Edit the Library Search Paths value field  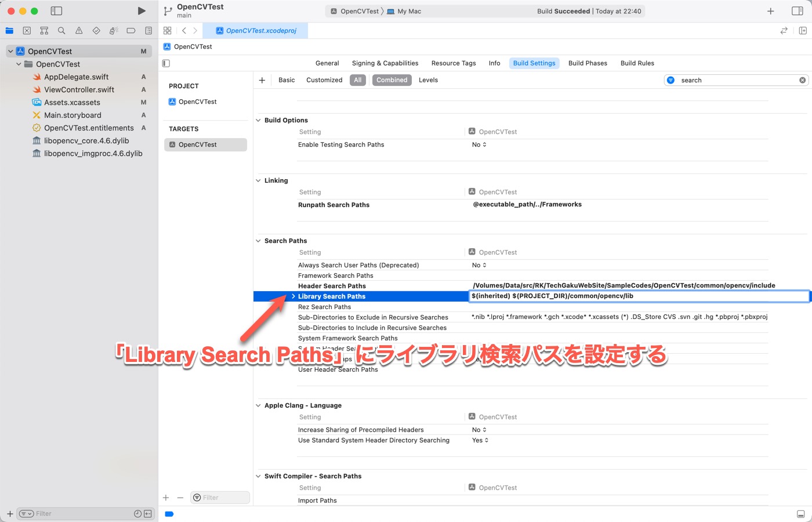(639, 296)
